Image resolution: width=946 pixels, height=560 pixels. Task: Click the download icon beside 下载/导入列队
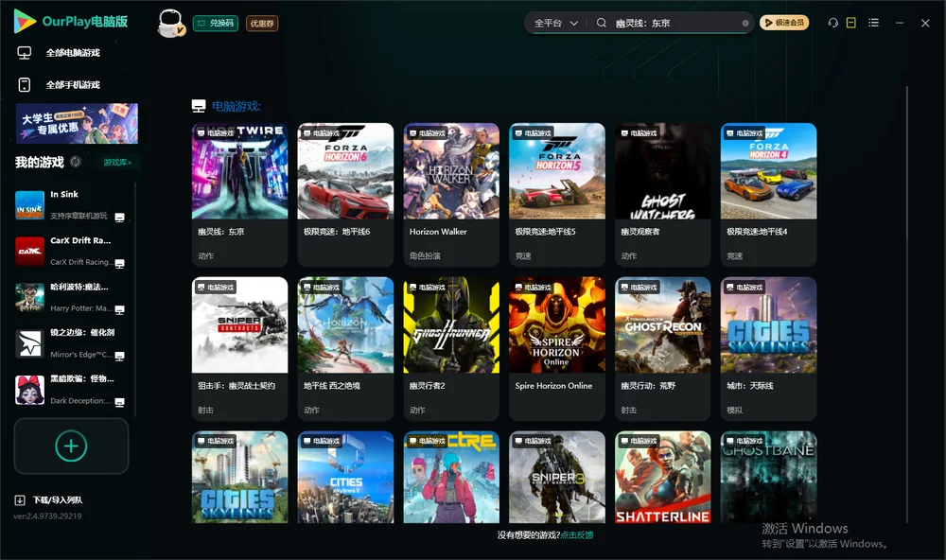20,500
